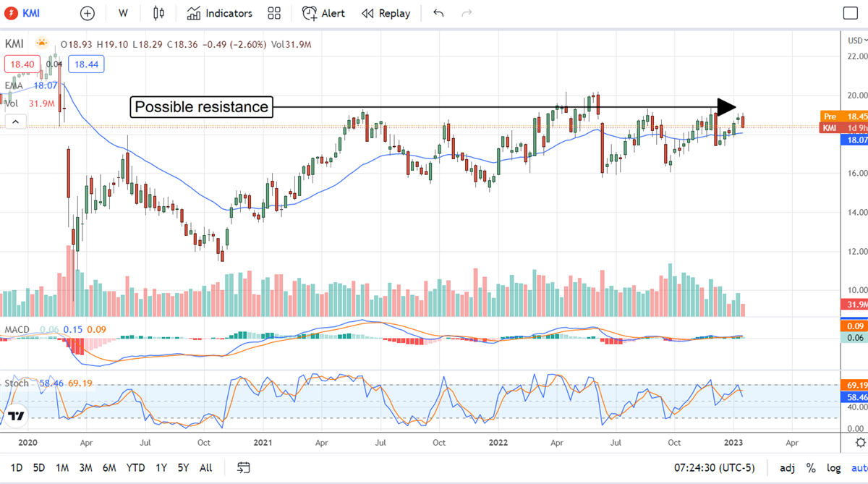
Task: Collapse the indicator legend chevron
Action: click(x=15, y=123)
